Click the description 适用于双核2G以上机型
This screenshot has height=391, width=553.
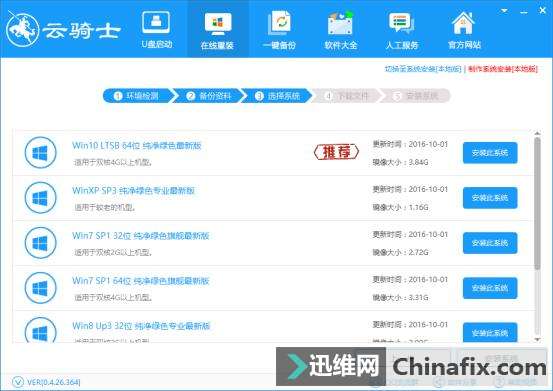coord(113,253)
